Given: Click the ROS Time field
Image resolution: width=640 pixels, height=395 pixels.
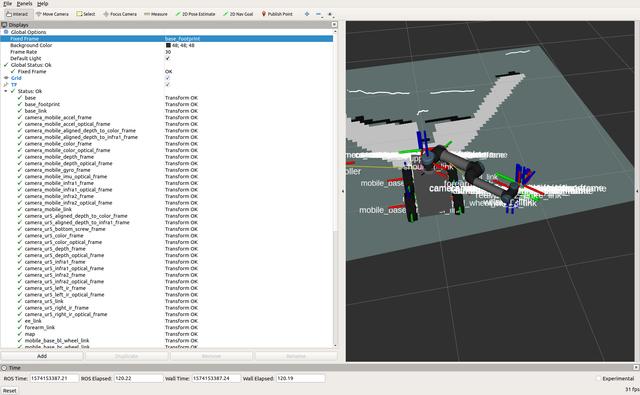Looking at the screenshot, I should coord(54,378).
